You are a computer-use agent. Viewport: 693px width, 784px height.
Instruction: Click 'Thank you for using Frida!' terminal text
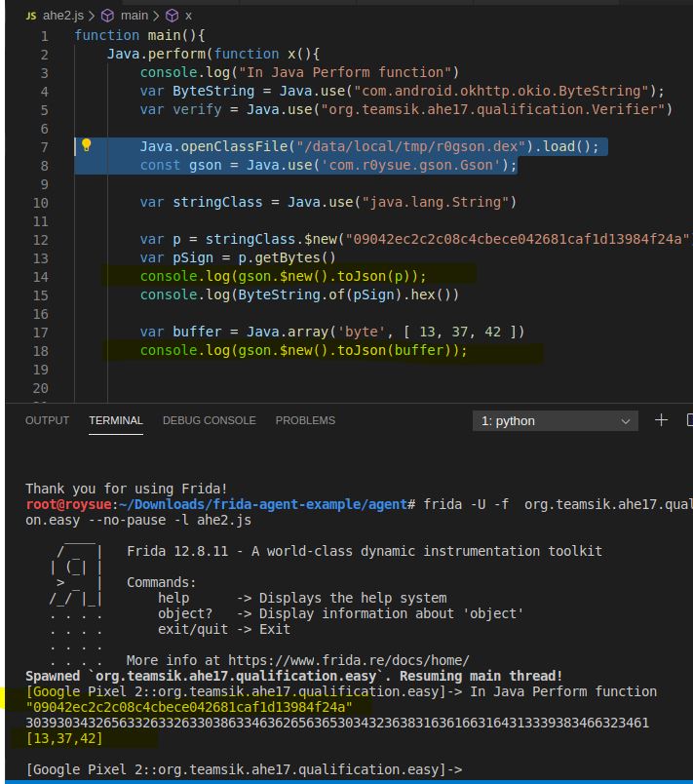point(127,489)
